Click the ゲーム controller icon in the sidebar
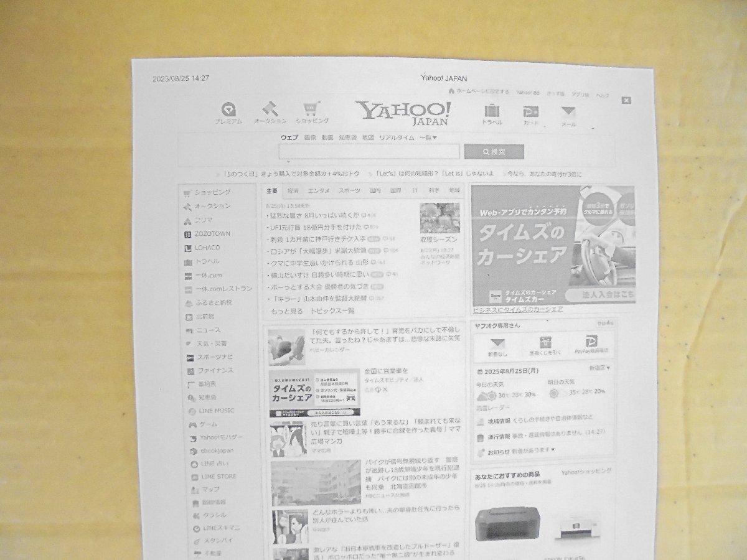This screenshot has height=560, width=747. point(194,424)
